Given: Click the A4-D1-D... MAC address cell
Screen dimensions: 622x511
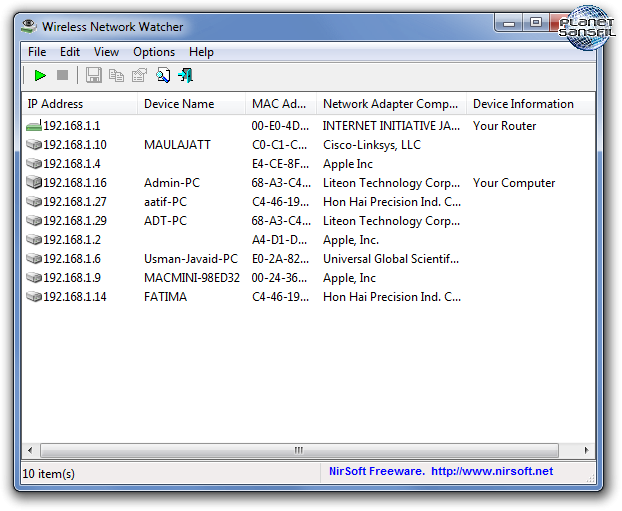Looking at the screenshot, I should coord(279,240).
